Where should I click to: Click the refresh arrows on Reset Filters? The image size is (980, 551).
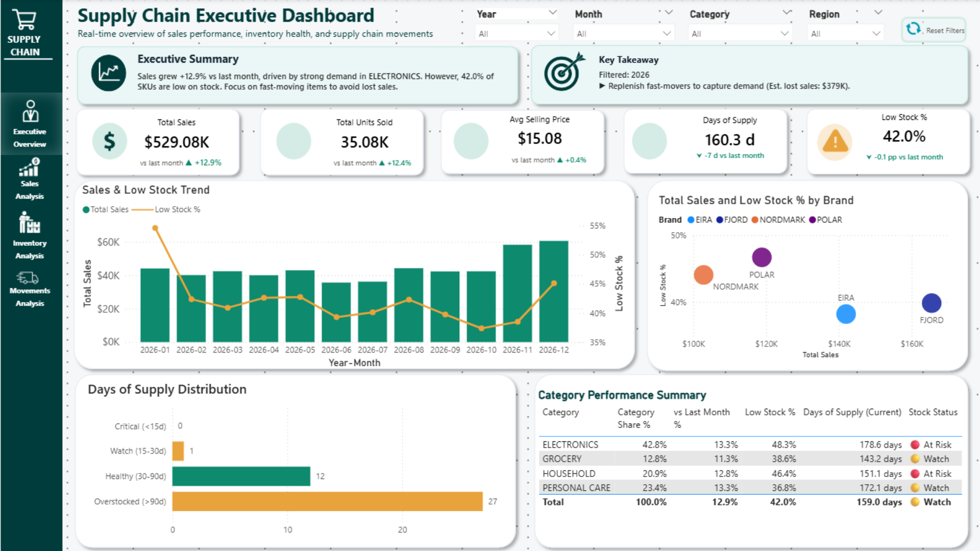pyautogui.click(x=914, y=29)
